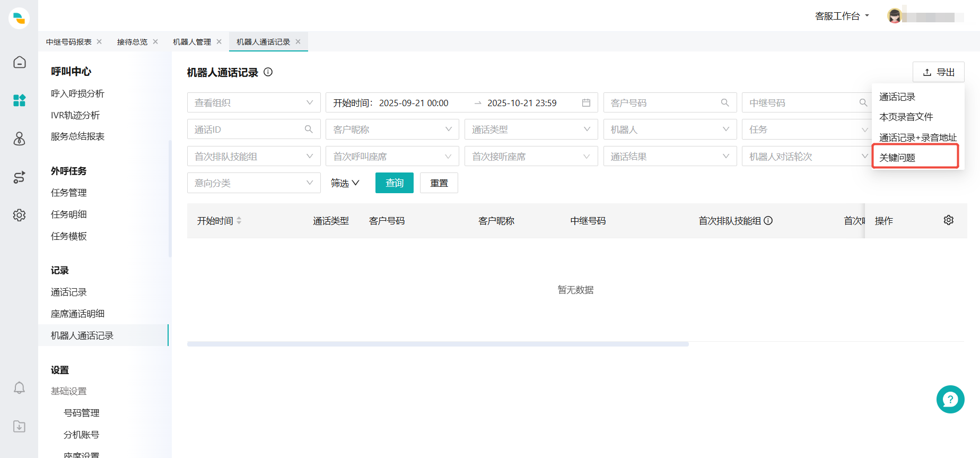Open table column settings gear icon

pyautogui.click(x=948, y=220)
